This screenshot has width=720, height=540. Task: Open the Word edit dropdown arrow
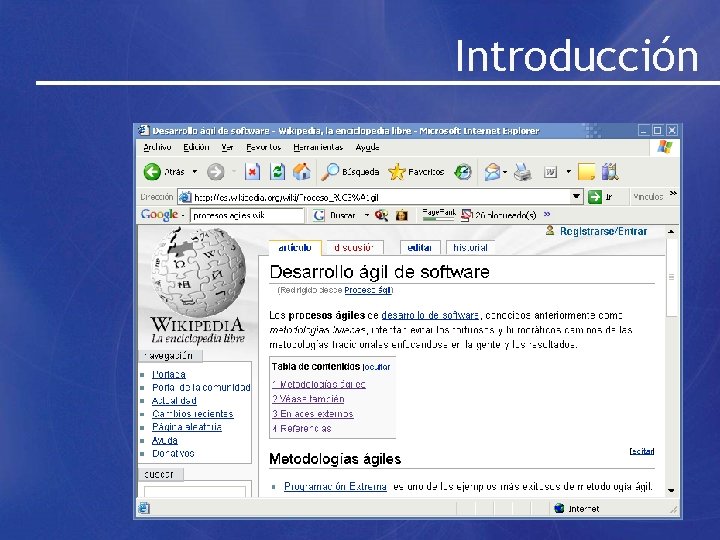[x=568, y=172]
